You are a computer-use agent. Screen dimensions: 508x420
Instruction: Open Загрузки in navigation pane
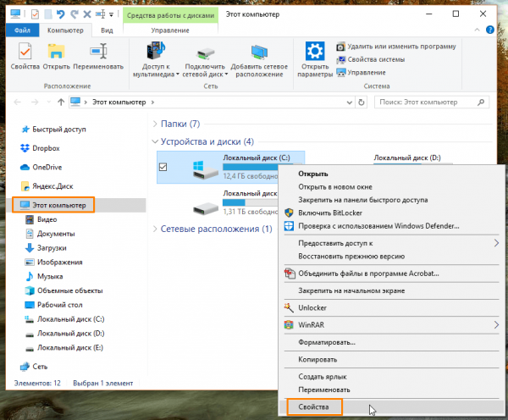pos(46,248)
